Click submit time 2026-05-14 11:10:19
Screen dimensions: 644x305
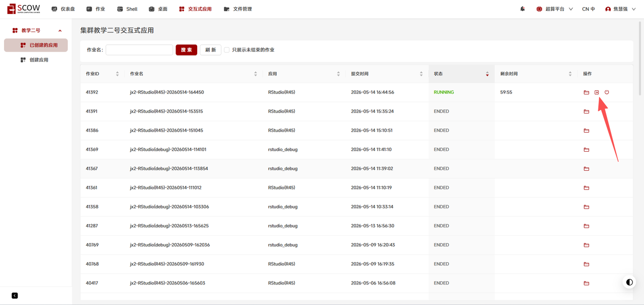click(371, 188)
